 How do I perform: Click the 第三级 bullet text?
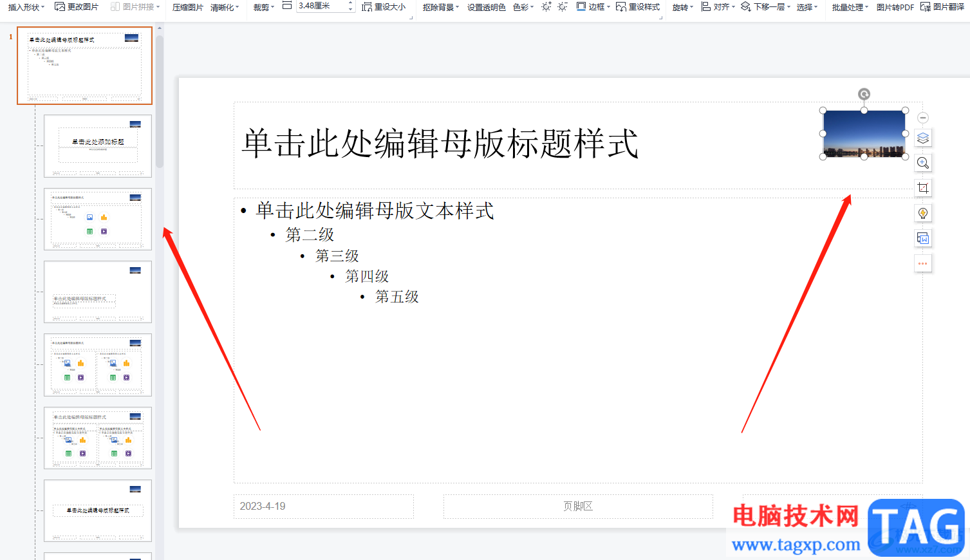coord(337,256)
